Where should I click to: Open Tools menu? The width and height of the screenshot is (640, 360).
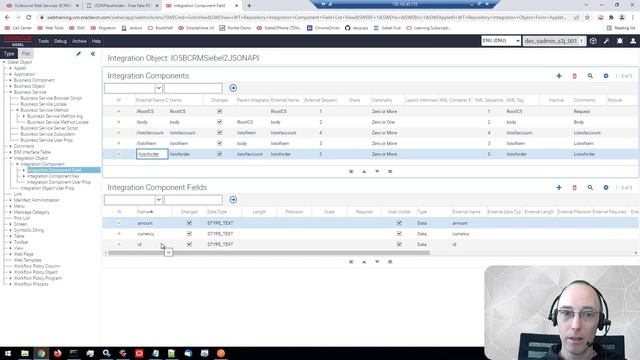pyautogui.click(x=43, y=41)
